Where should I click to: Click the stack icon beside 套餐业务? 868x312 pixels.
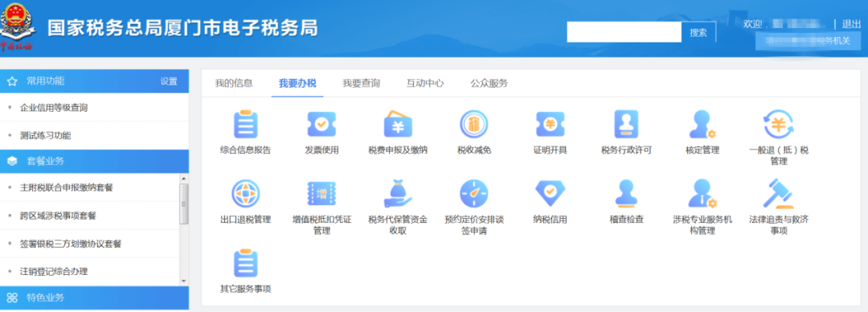[12, 162]
